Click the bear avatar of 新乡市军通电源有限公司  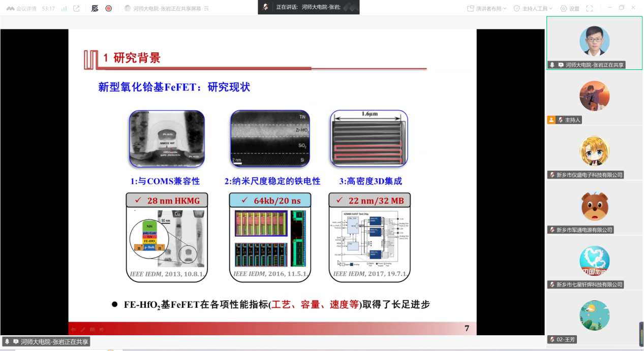click(x=594, y=206)
